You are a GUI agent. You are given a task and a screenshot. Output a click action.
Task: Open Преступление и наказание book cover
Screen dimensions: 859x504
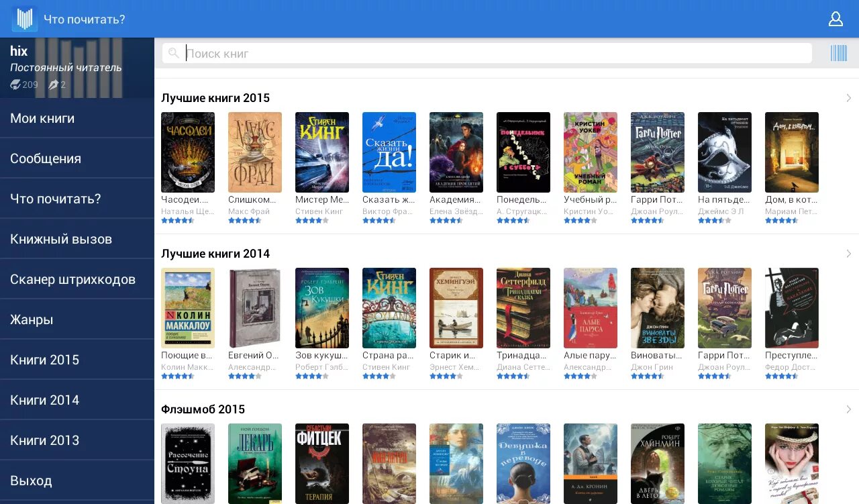click(x=792, y=308)
